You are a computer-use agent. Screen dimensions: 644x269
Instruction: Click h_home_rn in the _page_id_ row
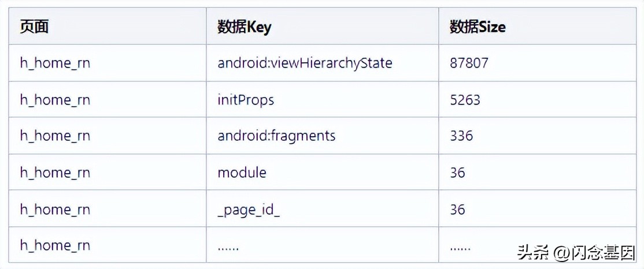(x=55, y=209)
